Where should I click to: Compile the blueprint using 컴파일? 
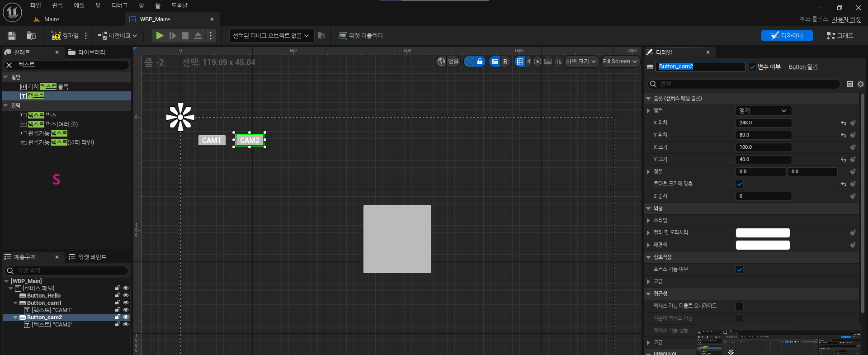[x=65, y=36]
